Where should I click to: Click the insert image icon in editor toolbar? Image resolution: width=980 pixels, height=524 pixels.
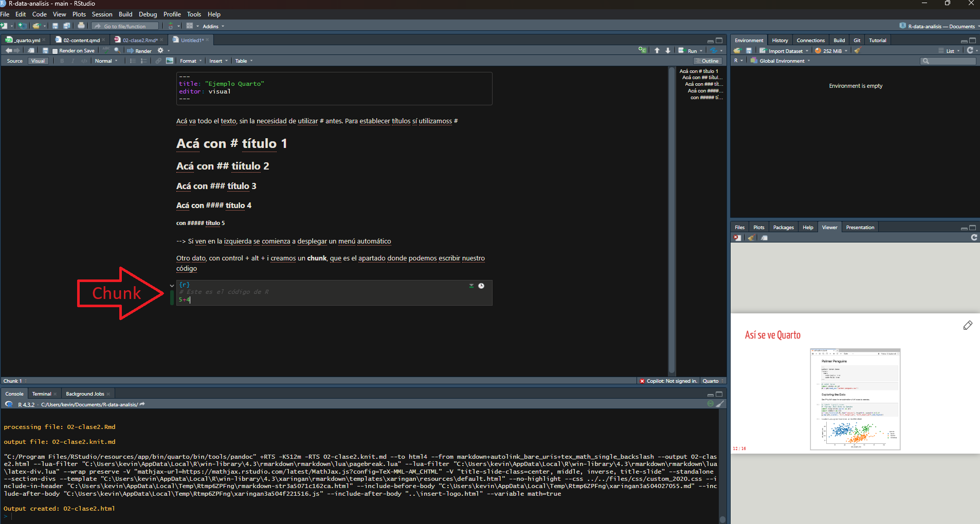click(x=169, y=61)
